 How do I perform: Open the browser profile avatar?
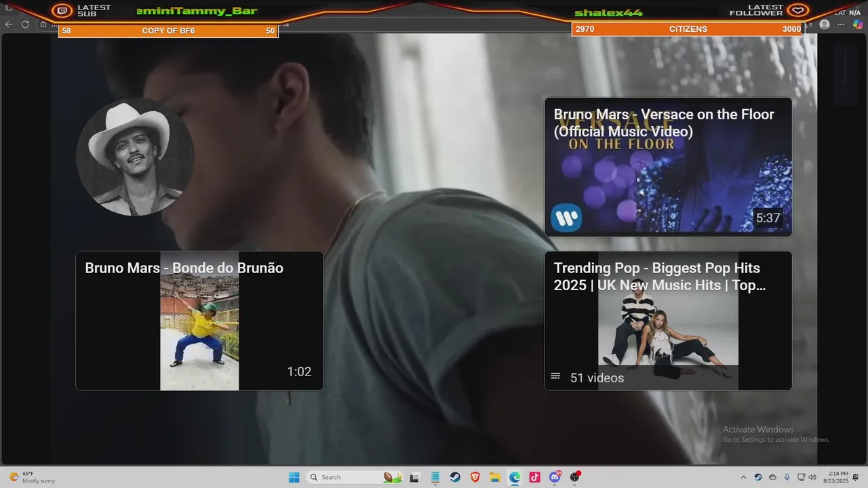825,24
